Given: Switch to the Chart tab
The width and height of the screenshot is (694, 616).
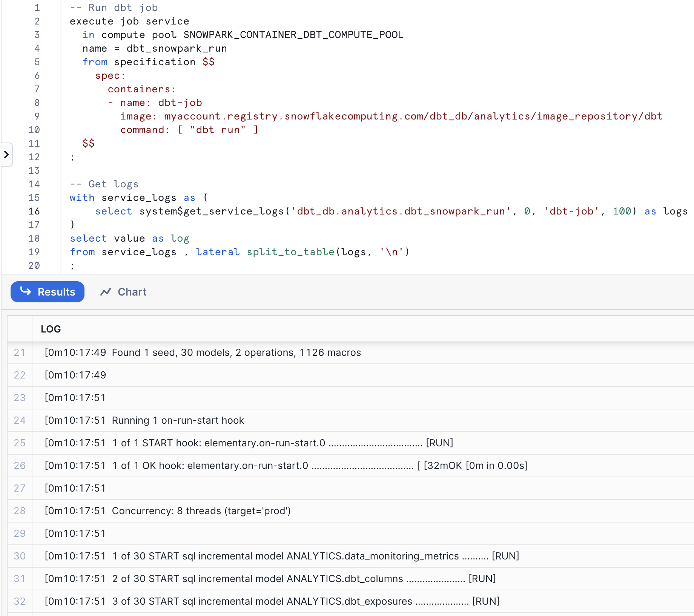Looking at the screenshot, I should [x=123, y=292].
